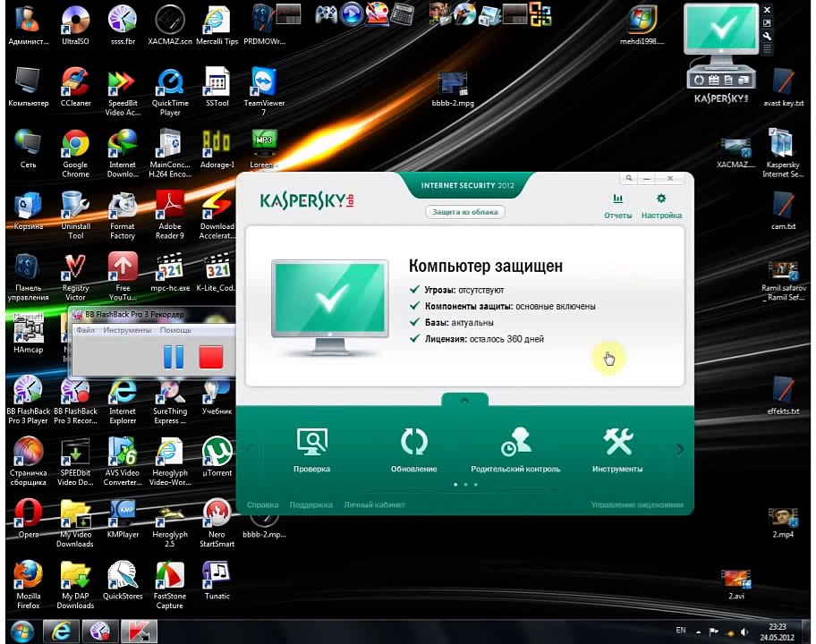This screenshot has width=816, height=644.
Task: Click the EN language indicator in taskbar
Action: (x=681, y=630)
